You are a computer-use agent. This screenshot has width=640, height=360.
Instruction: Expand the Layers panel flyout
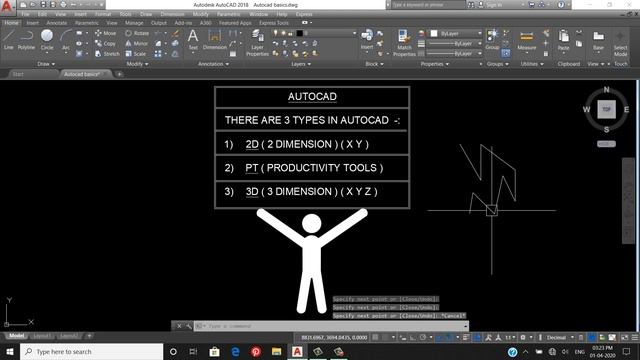point(301,64)
